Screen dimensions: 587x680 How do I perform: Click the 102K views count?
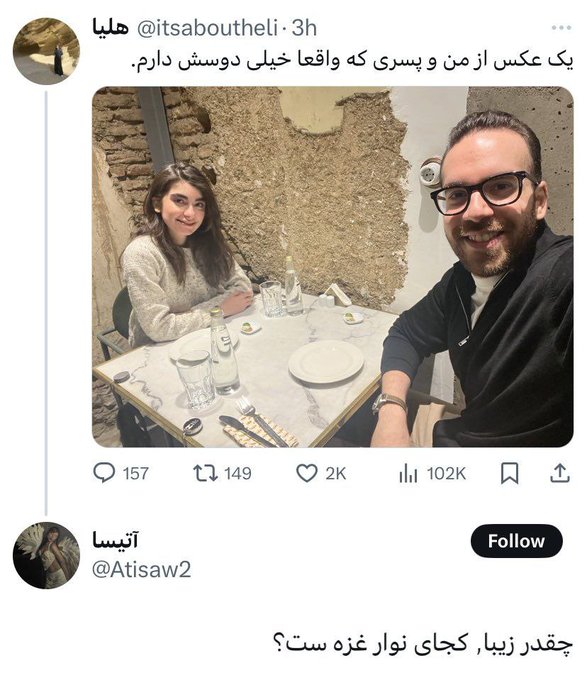pos(447,474)
